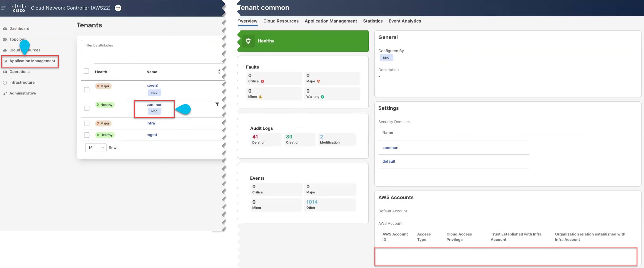Switch to the Overview tab
This screenshot has width=644, height=268.
pyautogui.click(x=248, y=21)
